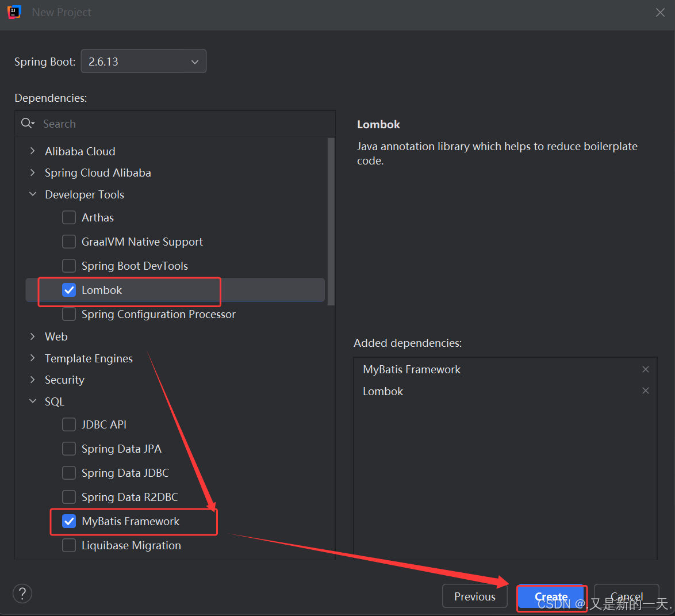Enable the Arthas checkbox
The image size is (675, 616).
pyautogui.click(x=69, y=217)
